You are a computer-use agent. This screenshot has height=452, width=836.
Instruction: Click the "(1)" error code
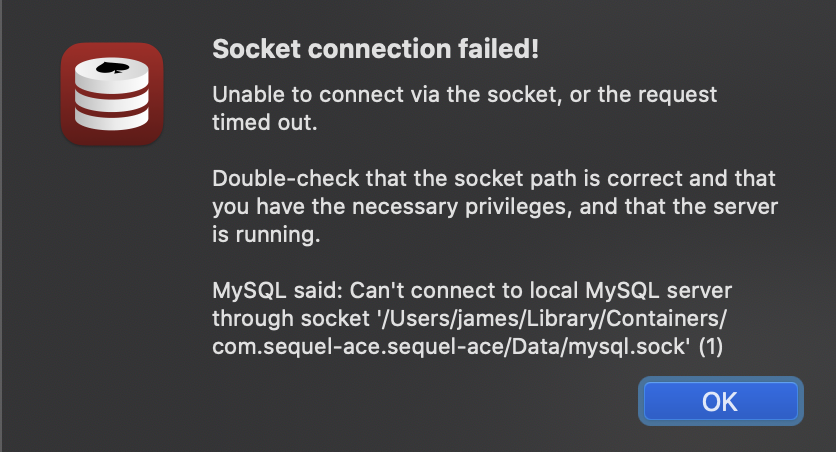click(x=711, y=347)
